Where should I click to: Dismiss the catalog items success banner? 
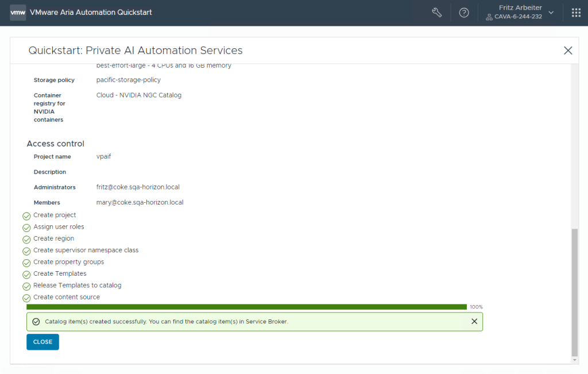coord(474,322)
